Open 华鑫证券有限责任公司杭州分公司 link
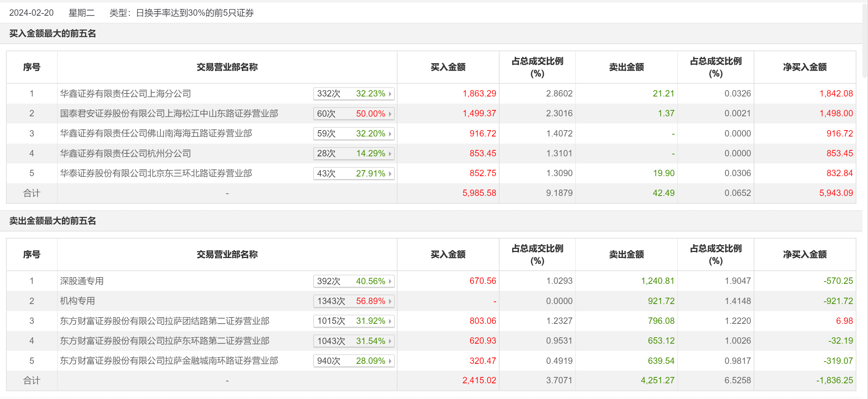 (126, 153)
